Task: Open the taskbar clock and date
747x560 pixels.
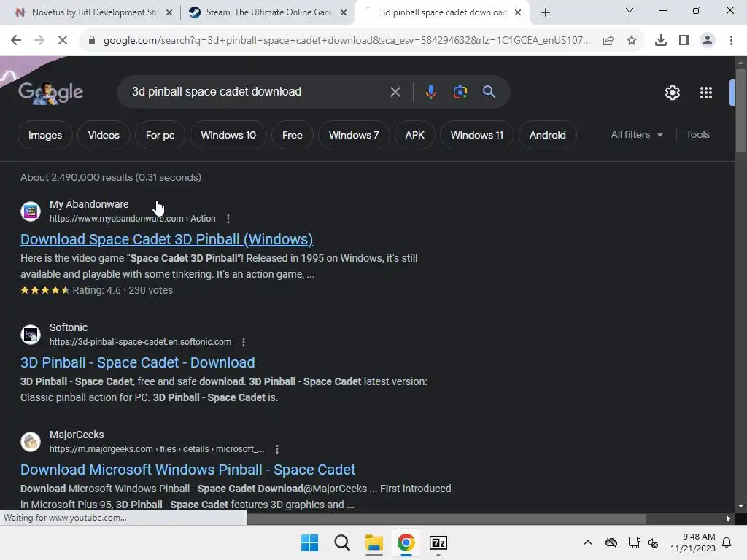Action: coord(693,542)
